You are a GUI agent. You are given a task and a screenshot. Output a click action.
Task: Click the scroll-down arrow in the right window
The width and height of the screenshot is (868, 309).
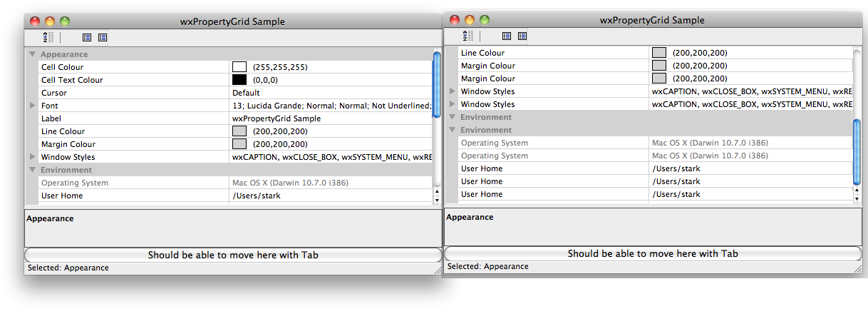tap(857, 199)
